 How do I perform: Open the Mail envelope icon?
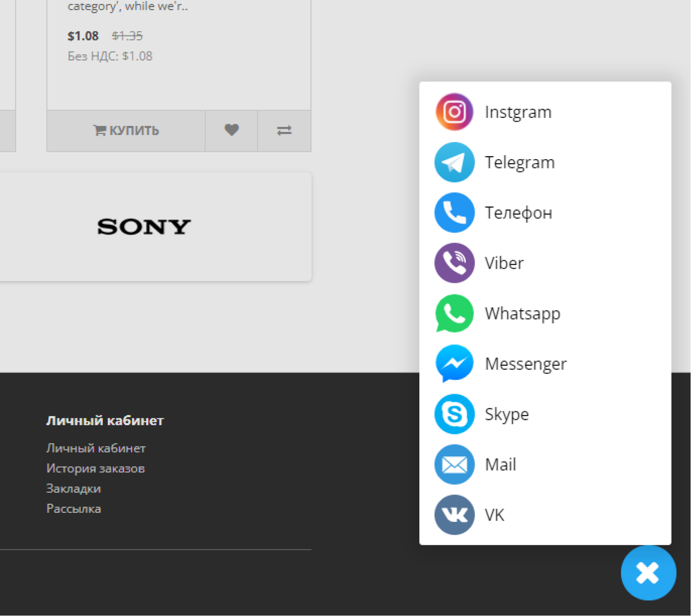coord(454,465)
